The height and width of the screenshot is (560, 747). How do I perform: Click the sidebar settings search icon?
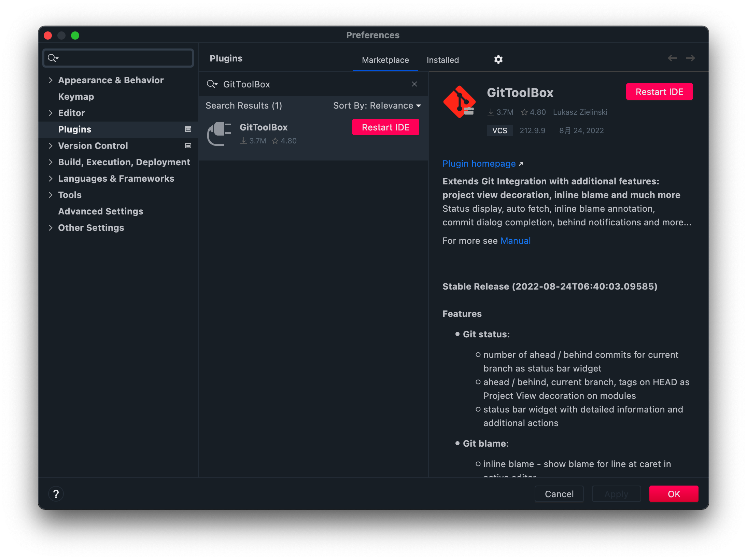click(x=52, y=58)
